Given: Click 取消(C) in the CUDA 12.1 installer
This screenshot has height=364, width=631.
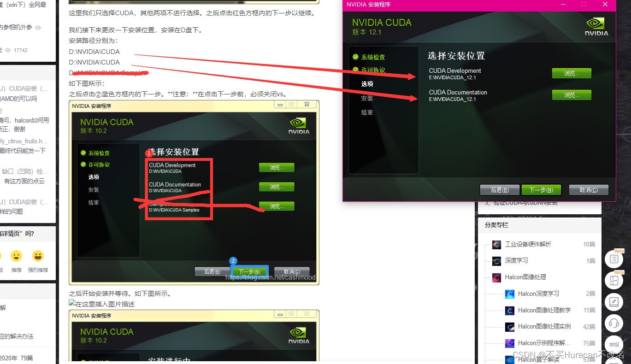Looking at the screenshot, I should tap(589, 190).
